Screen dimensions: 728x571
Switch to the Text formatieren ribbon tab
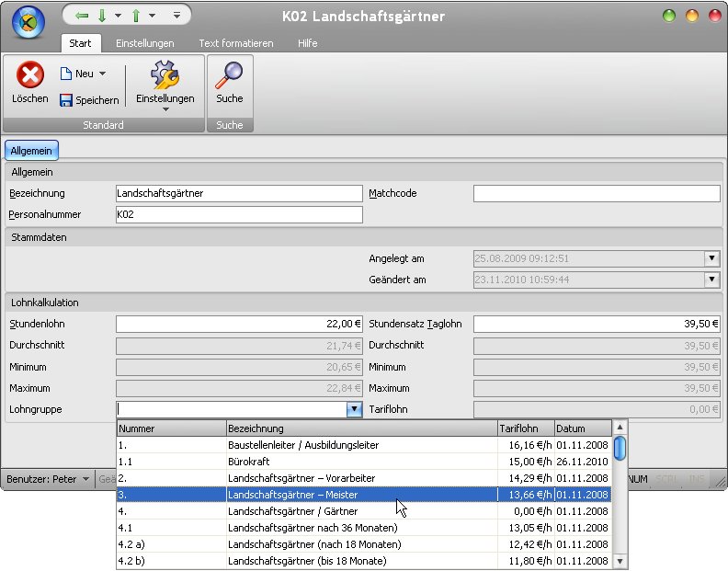click(235, 43)
